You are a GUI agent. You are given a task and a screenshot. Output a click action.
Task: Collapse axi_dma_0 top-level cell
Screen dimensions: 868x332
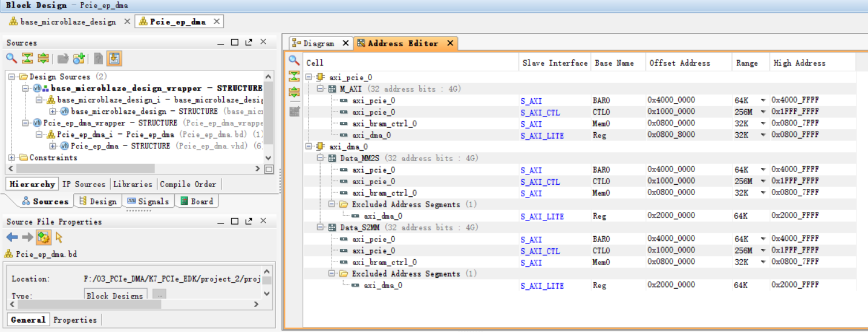309,147
